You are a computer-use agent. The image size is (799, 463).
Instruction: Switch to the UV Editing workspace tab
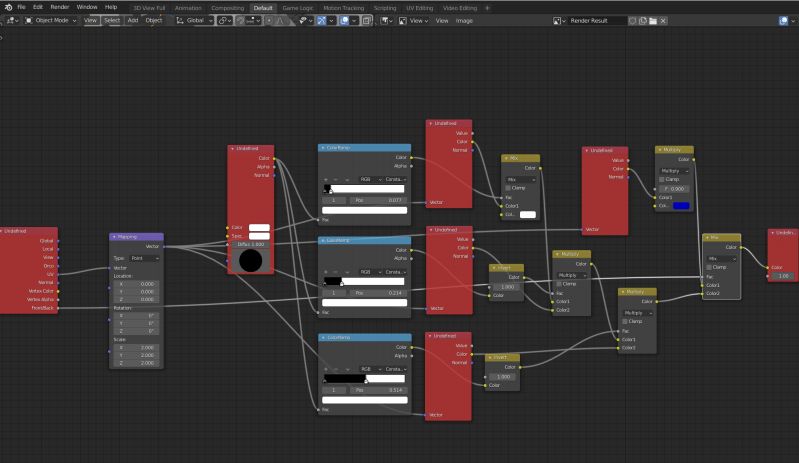[419, 8]
